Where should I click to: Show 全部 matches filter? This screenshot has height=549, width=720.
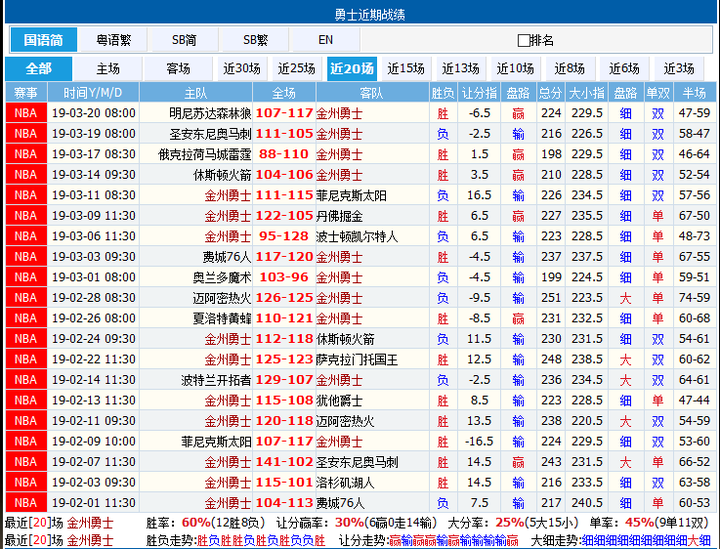point(39,69)
